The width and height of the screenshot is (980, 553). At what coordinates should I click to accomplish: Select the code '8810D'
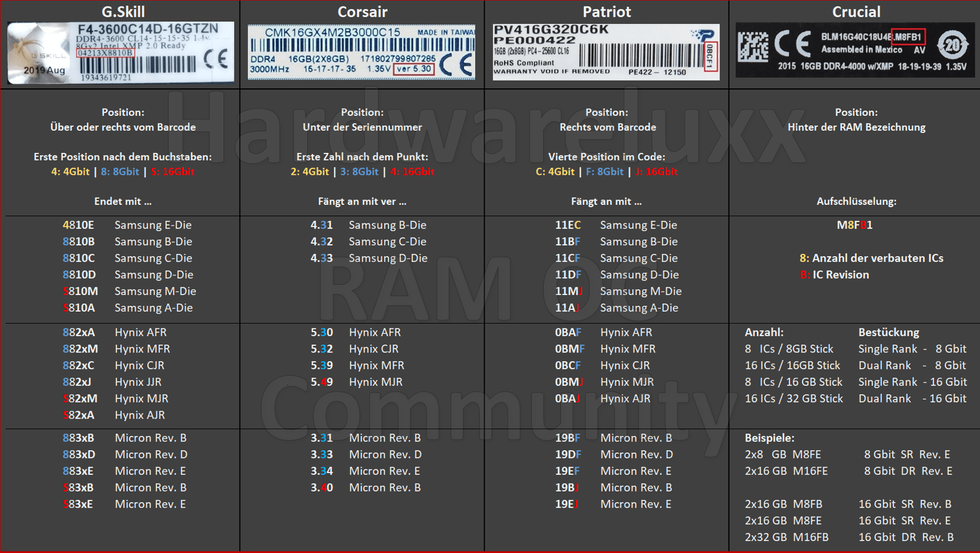point(79,275)
